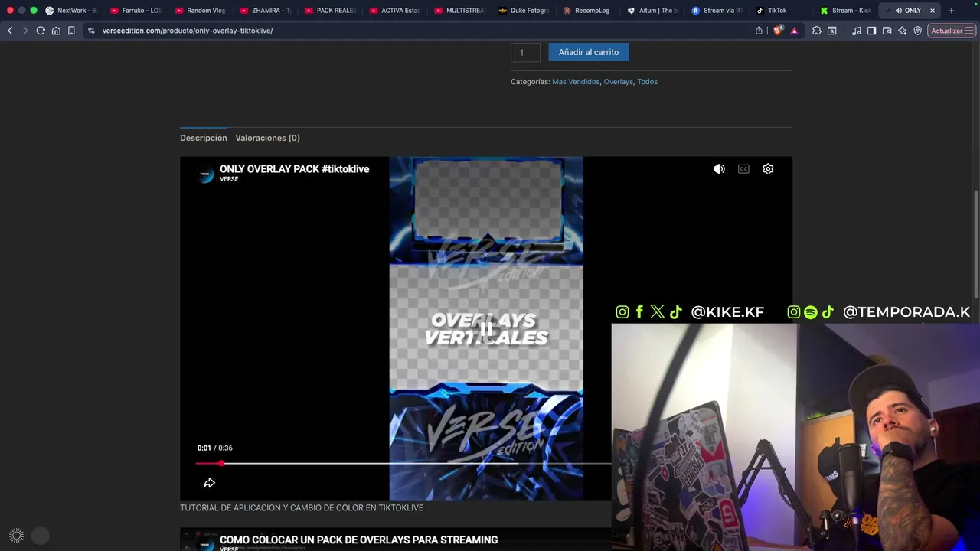Click the "TUTORIAL DE APLICACION Y CAMBIO DE COLOR" caption

click(x=302, y=508)
